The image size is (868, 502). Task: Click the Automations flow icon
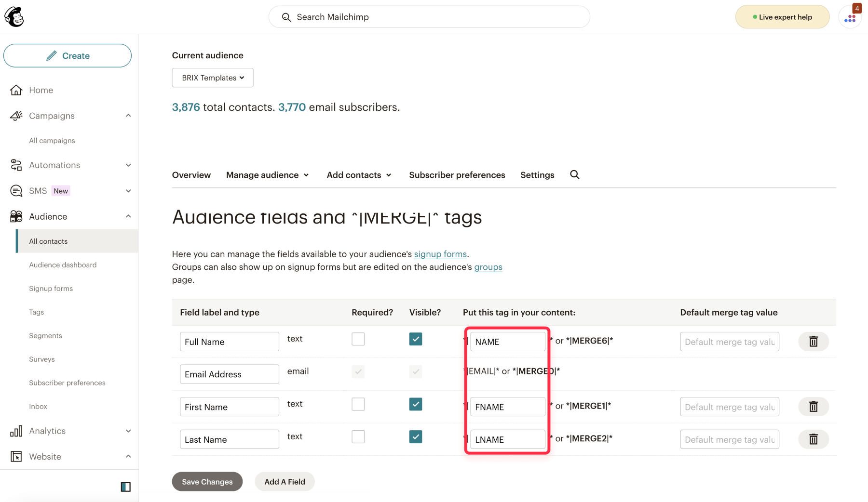(x=16, y=165)
